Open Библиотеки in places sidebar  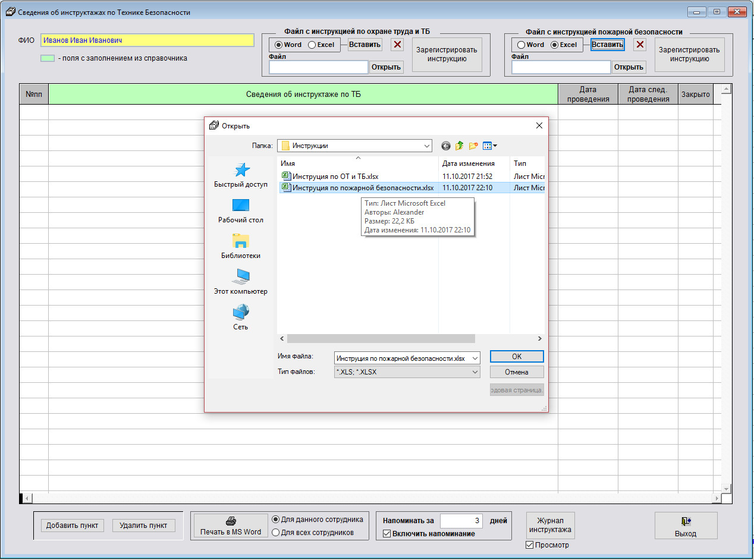coord(241,247)
